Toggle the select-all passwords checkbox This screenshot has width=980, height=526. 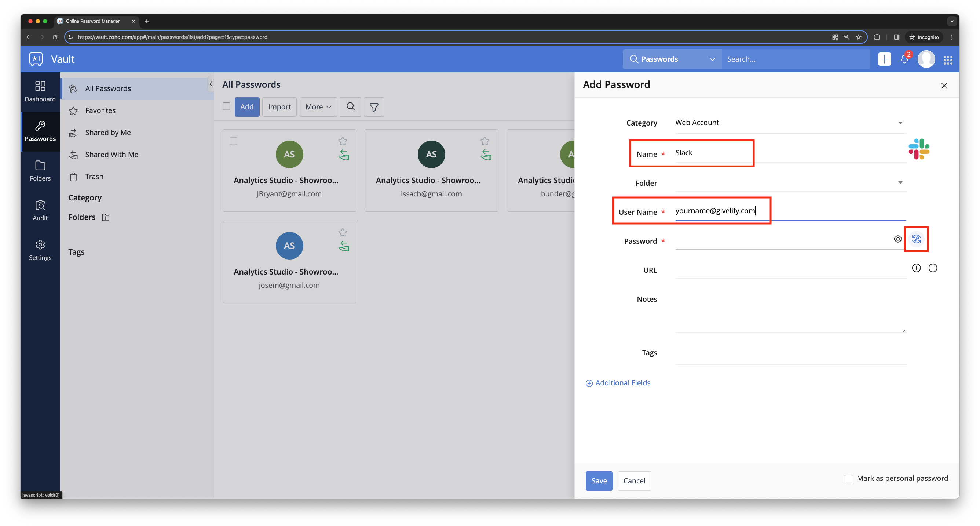[x=226, y=106]
